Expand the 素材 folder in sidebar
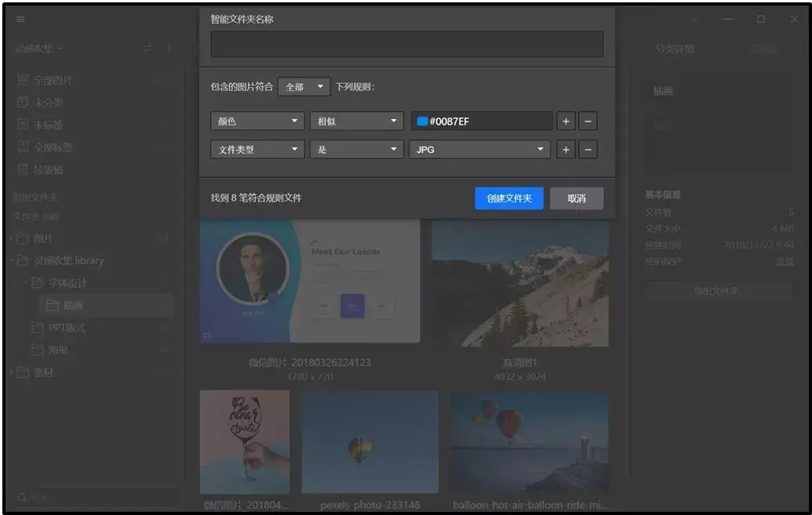 point(12,372)
